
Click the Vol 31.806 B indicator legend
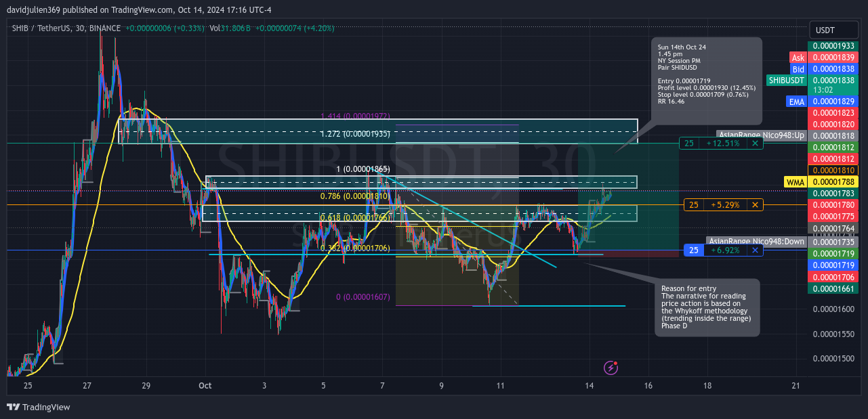(230, 28)
